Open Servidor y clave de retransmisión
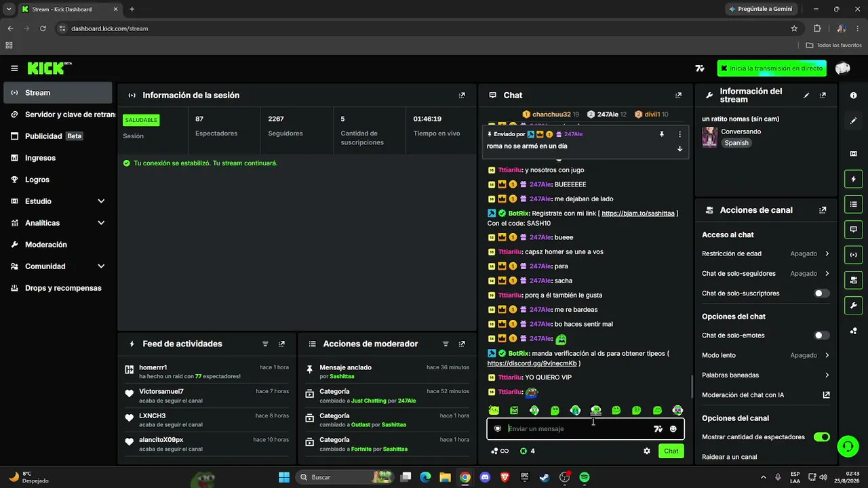868x488 pixels. click(x=58, y=115)
